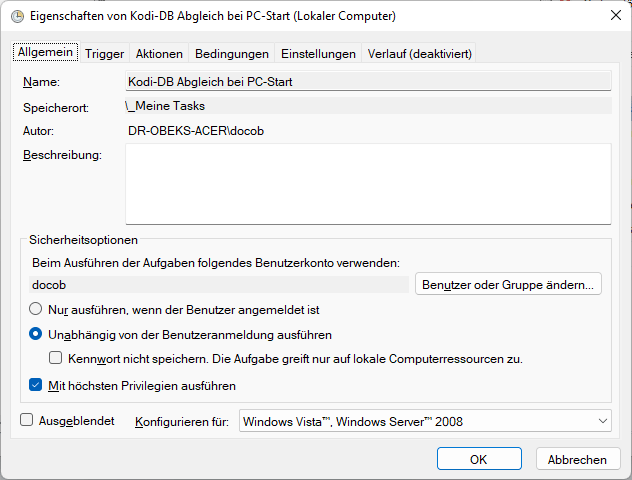The image size is (632, 480).
Task: Click into the Beschreibung text area
Action: point(368,184)
